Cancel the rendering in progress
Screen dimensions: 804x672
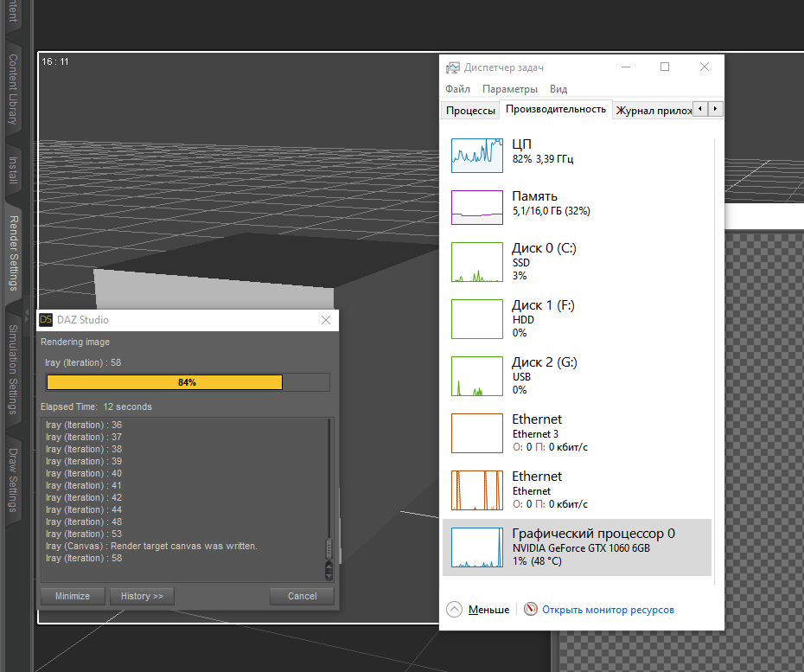coord(302,596)
